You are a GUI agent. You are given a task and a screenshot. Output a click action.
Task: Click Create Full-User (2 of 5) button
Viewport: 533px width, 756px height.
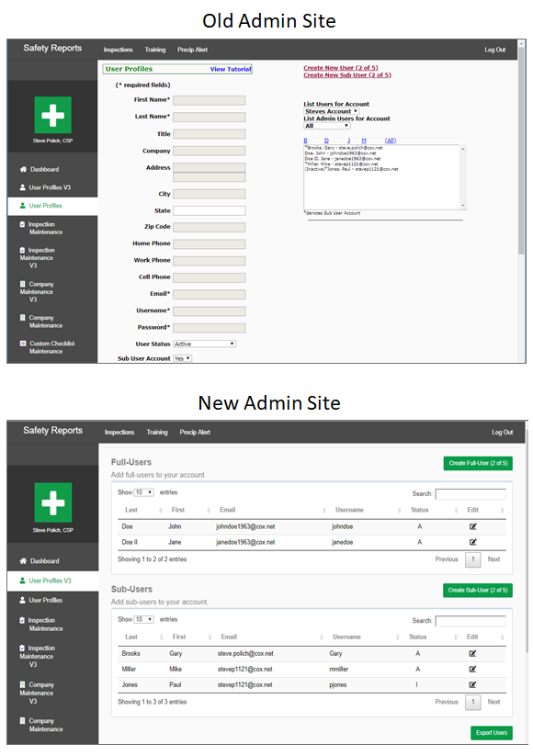(478, 463)
